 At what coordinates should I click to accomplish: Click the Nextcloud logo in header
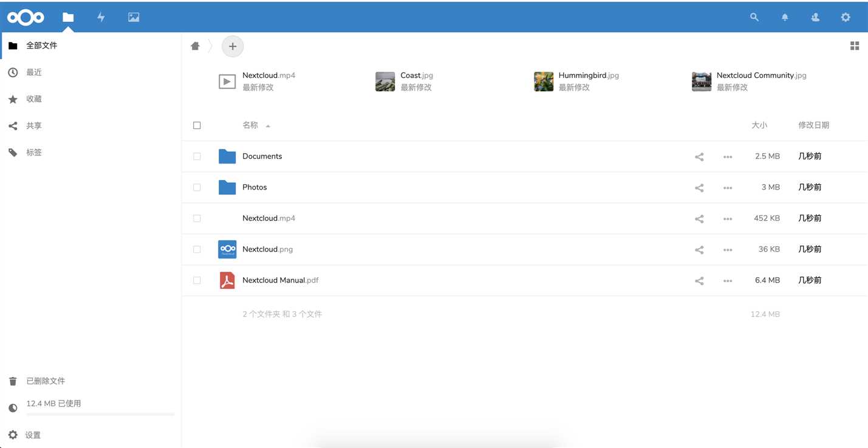pos(26,18)
